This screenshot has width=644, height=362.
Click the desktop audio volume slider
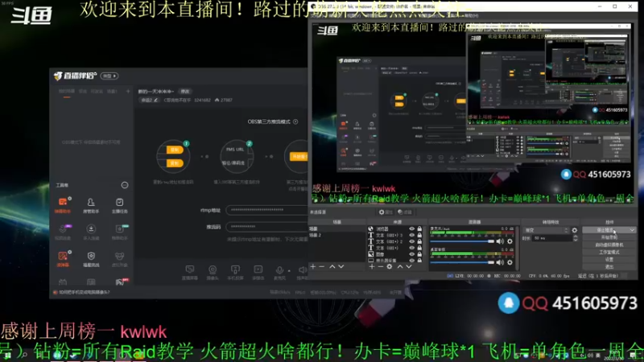point(462,262)
